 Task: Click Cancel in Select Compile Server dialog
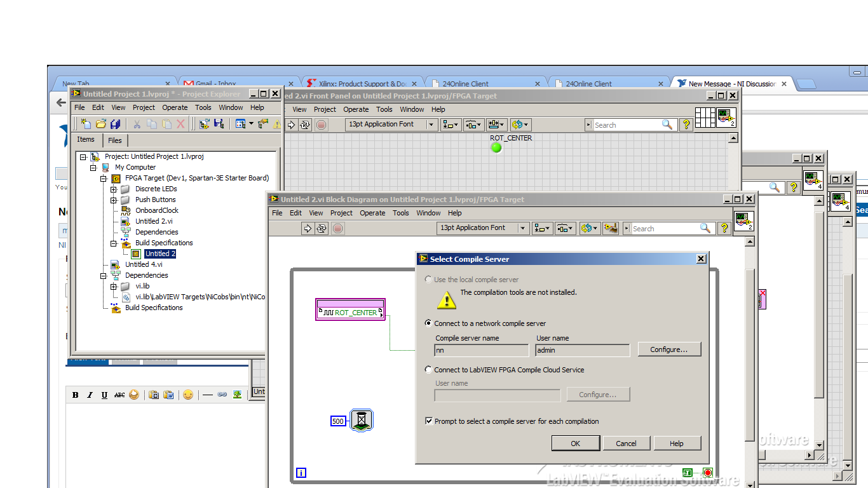[x=626, y=444]
